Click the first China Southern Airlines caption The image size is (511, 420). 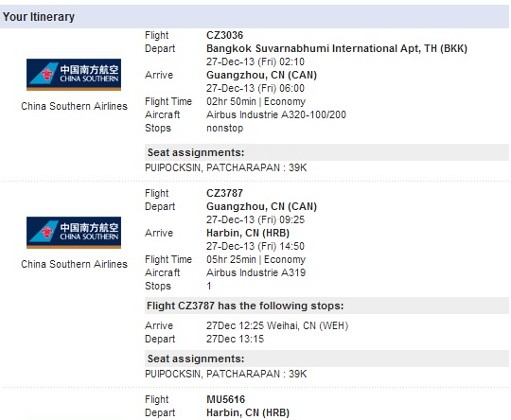[75, 106]
